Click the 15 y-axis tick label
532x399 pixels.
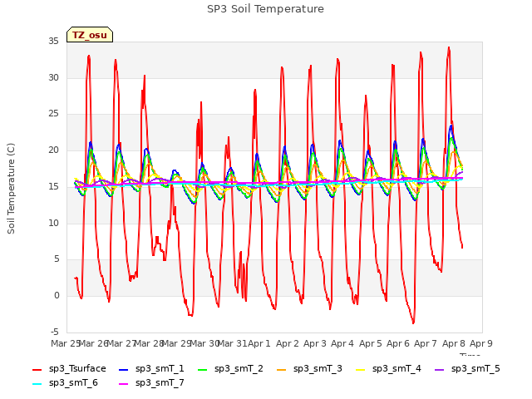coord(53,186)
